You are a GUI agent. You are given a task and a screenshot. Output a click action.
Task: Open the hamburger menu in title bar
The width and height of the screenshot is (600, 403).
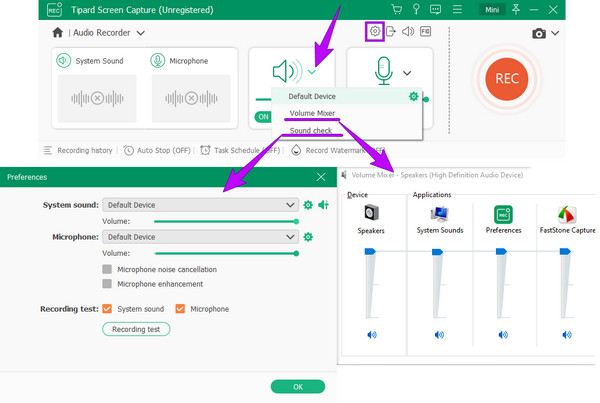(x=457, y=9)
